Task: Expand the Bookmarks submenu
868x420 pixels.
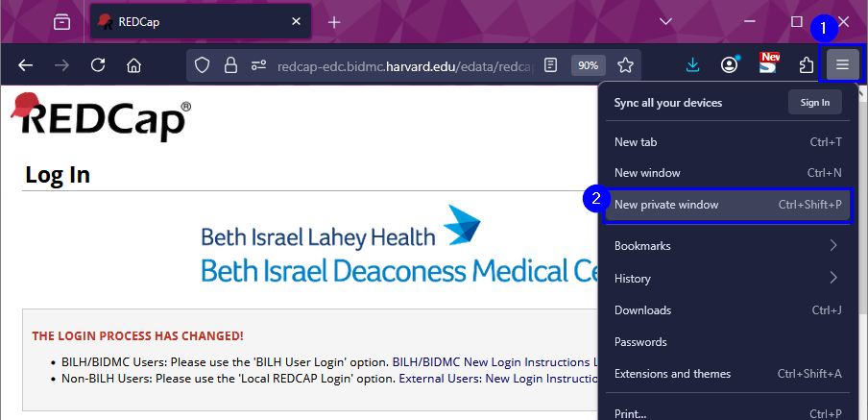Action: tap(727, 245)
